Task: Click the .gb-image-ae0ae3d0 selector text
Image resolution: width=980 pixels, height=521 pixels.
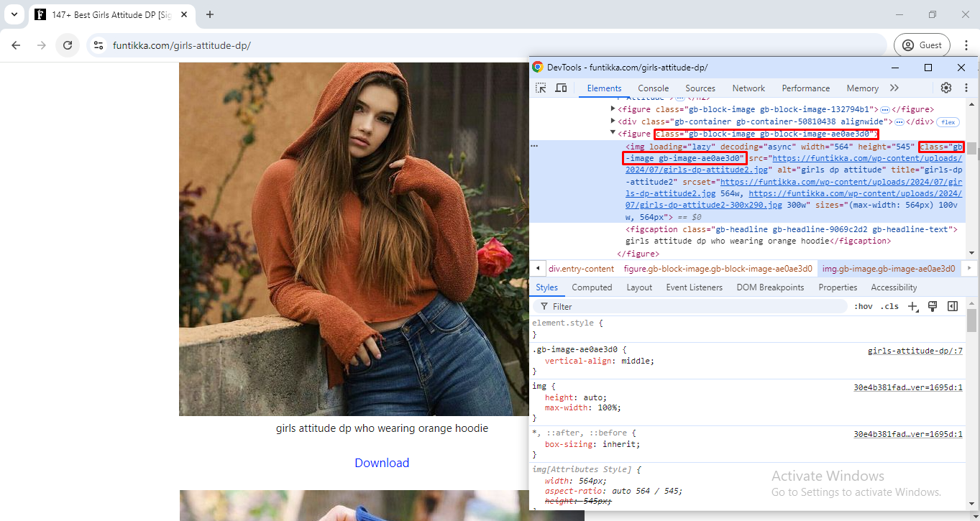Action: [574, 349]
